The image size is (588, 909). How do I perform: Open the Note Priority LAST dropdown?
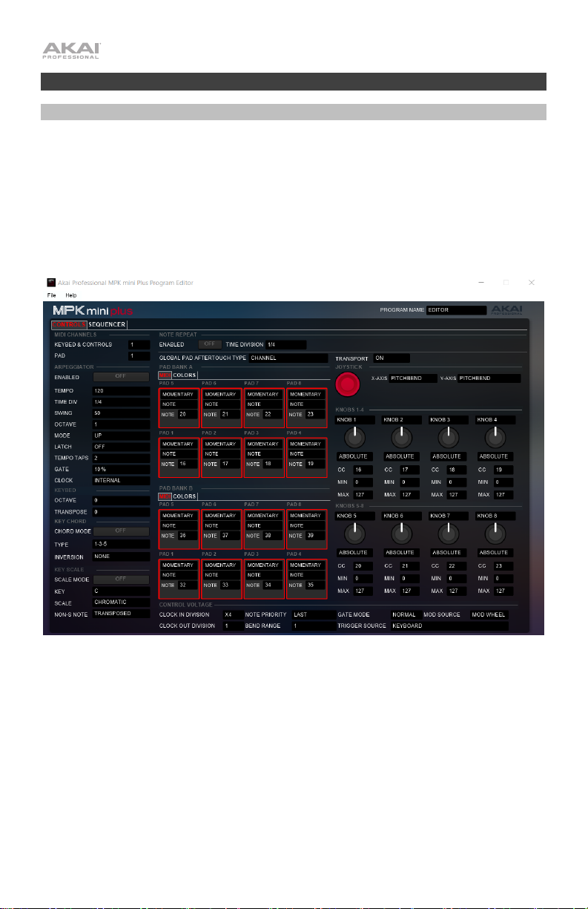pos(314,615)
